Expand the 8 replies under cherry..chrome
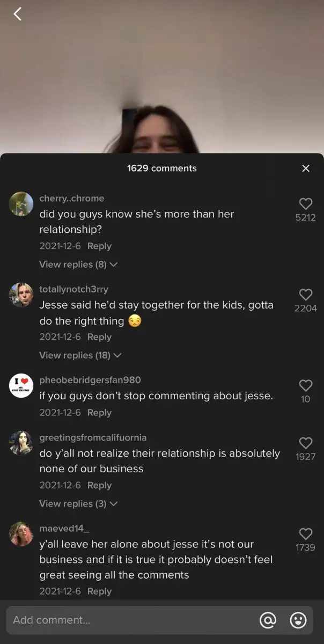 (x=78, y=265)
